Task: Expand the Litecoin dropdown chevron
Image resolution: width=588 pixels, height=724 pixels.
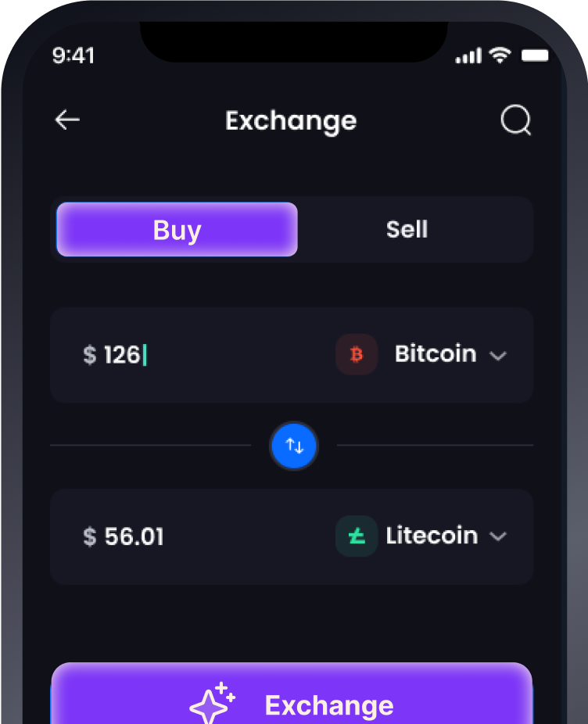Action: point(498,536)
